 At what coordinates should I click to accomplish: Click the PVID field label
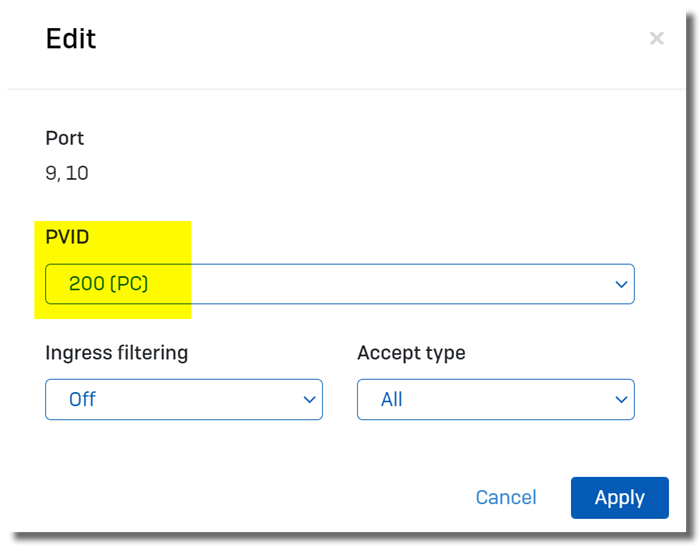pyautogui.click(x=67, y=237)
